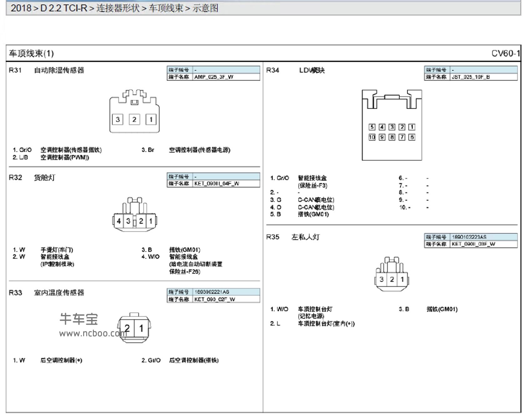Viewport: 526px width, 420px height.
Task: Select R32 row 3. B 搭铁(GM01)
Action: pos(171,250)
